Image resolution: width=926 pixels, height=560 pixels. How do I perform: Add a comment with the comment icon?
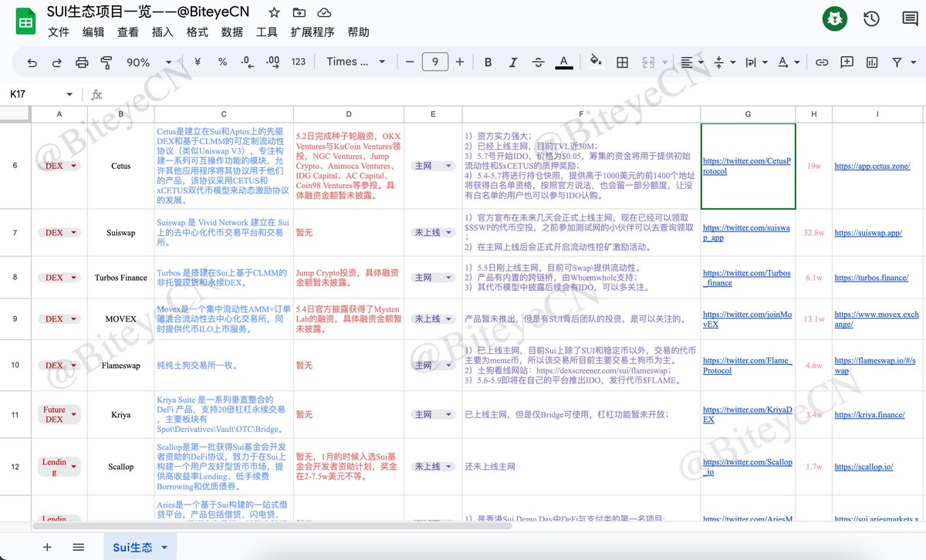(x=847, y=62)
